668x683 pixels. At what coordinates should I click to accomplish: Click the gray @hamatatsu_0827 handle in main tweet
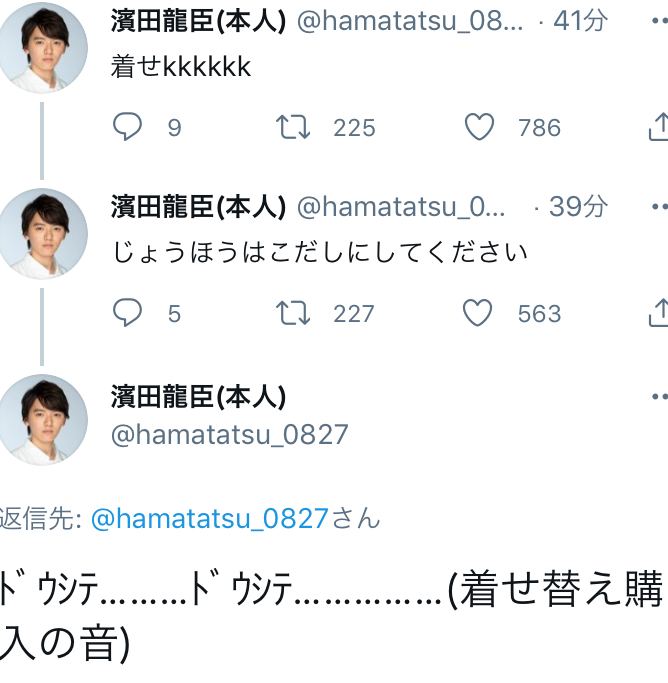(x=230, y=434)
